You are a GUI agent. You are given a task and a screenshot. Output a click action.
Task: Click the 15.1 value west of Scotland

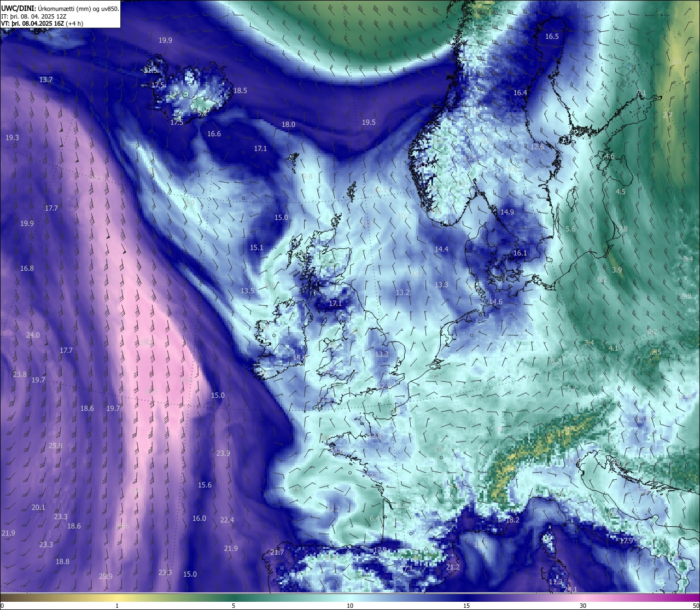256,247
